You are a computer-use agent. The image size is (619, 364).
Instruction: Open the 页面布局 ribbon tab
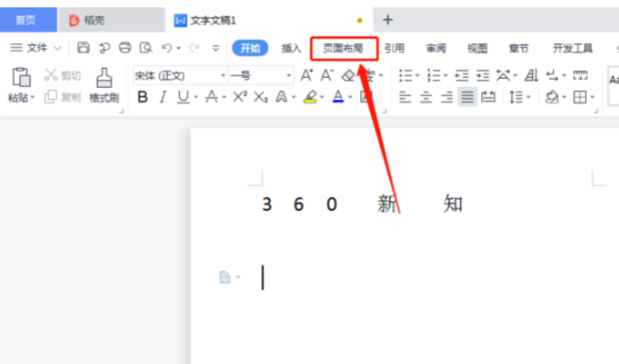[x=343, y=48]
